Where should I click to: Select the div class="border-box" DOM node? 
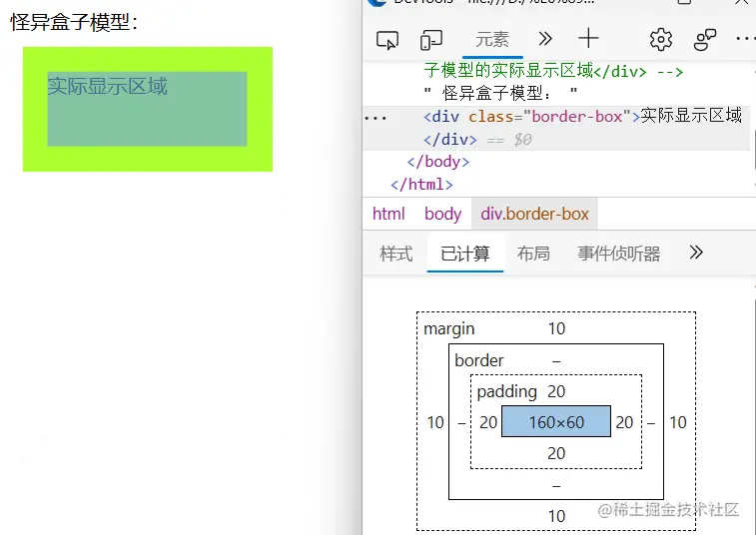point(556,128)
